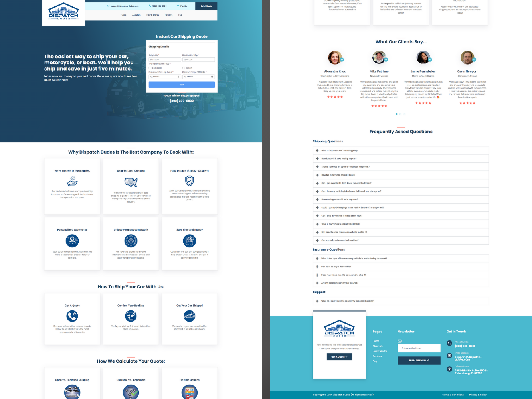Click Mike Patriano's avatar photo
Viewport: 532px width, 399px height.
point(379,58)
